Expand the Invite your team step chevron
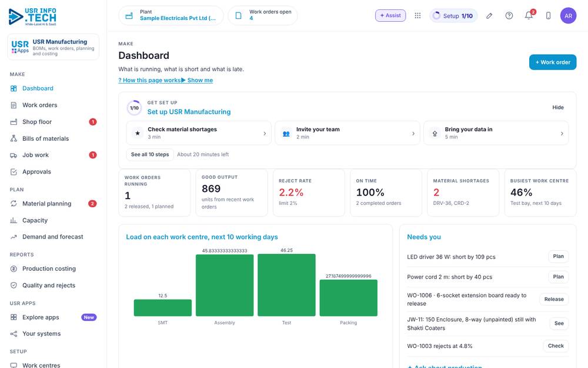The width and height of the screenshot is (588, 368). pos(413,133)
